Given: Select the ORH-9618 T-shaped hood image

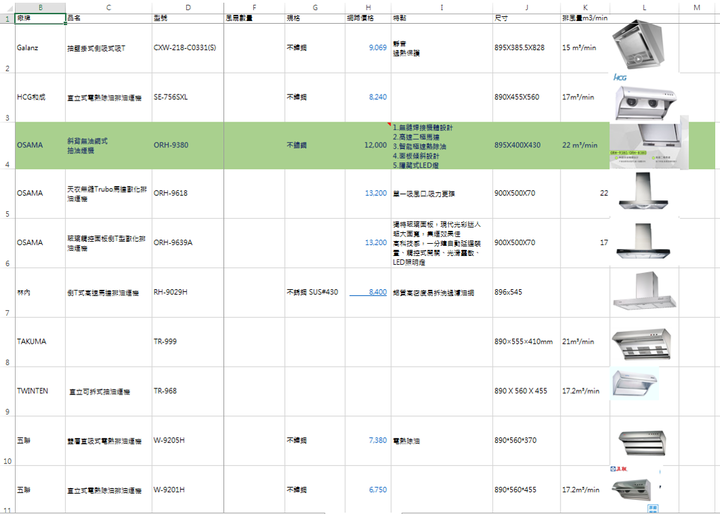Looking at the screenshot, I should pos(643,192).
